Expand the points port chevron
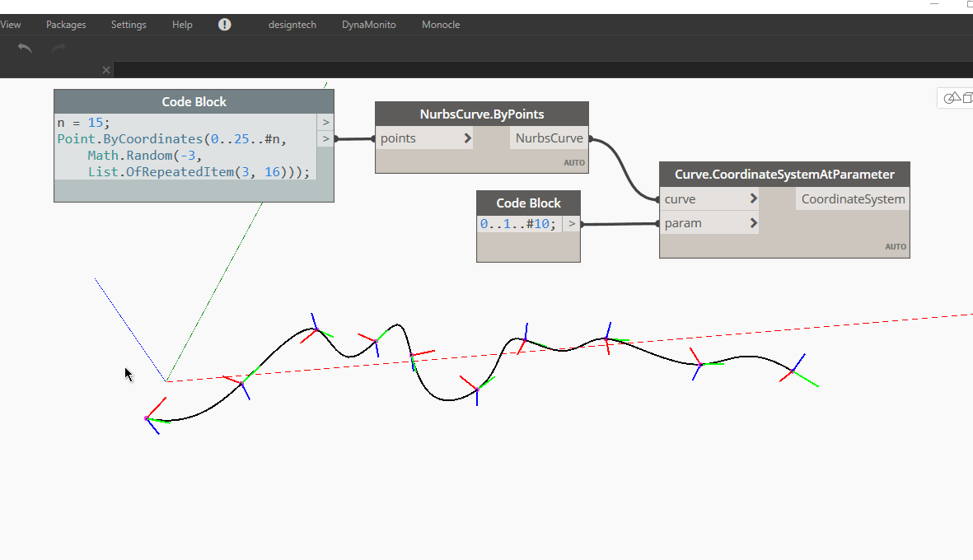Image resolution: width=973 pixels, height=560 pixels. tap(468, 138)
